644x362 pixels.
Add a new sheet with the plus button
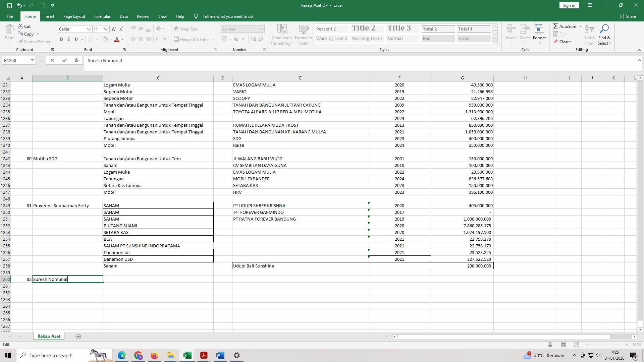click(x=78, y=336)
